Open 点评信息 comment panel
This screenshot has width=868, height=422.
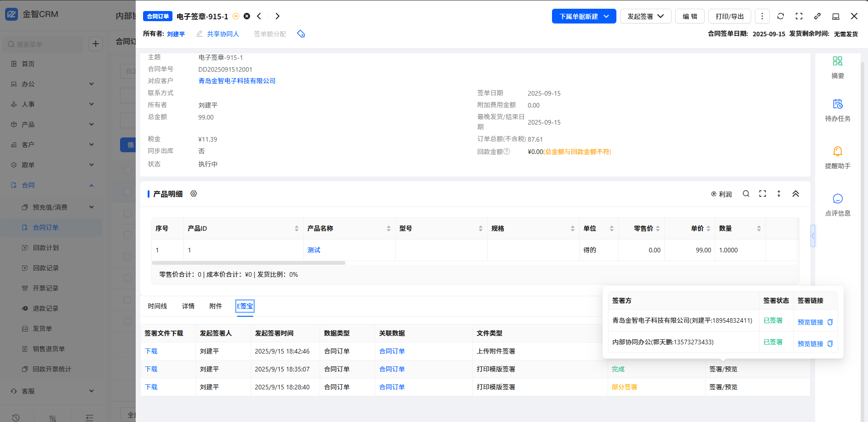tap(837, 205)
